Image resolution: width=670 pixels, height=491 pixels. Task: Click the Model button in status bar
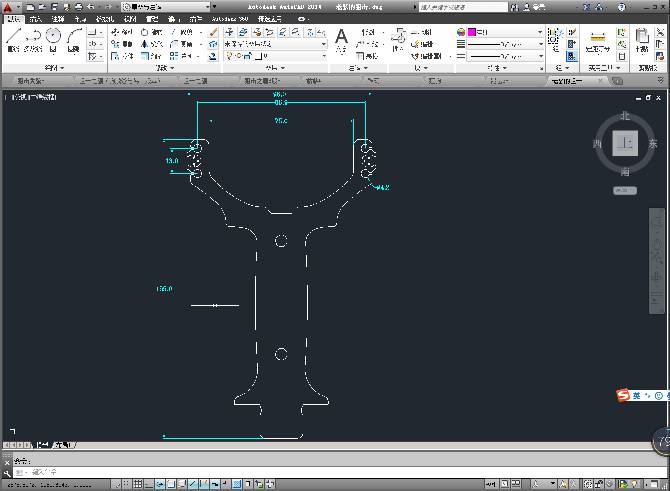[x=491, y=484]
